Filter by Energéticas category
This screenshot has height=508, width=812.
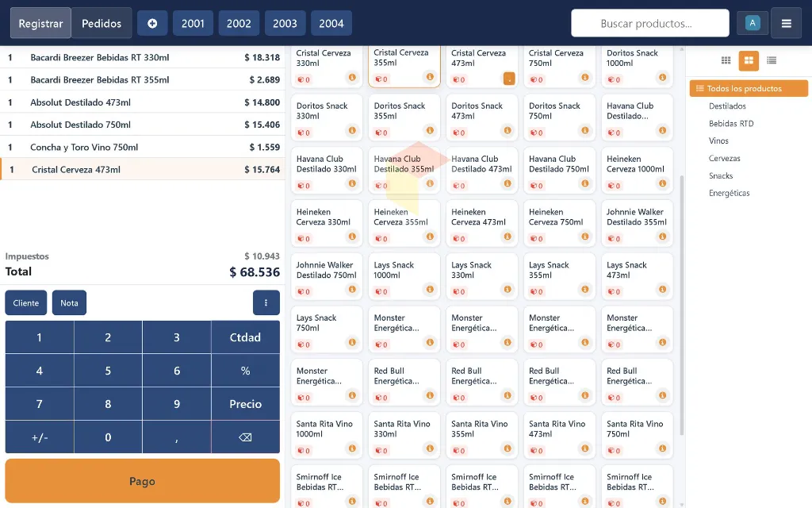pyautogui.click(x=730, y=193)
